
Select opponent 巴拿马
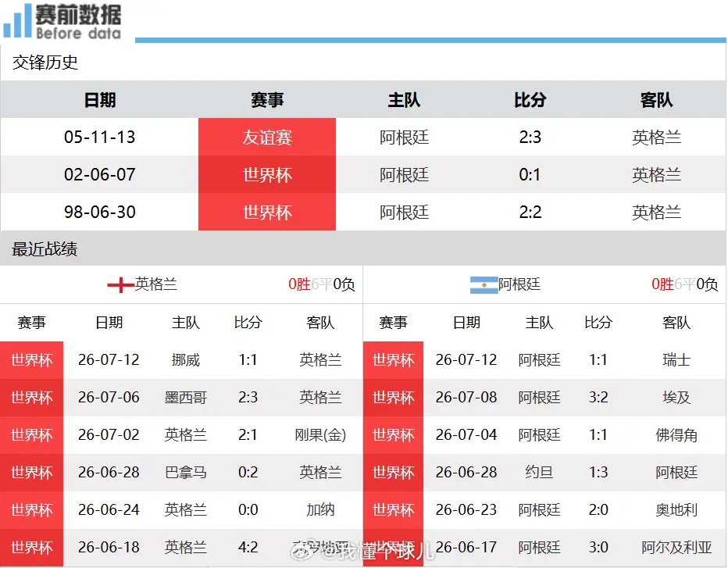185,473
